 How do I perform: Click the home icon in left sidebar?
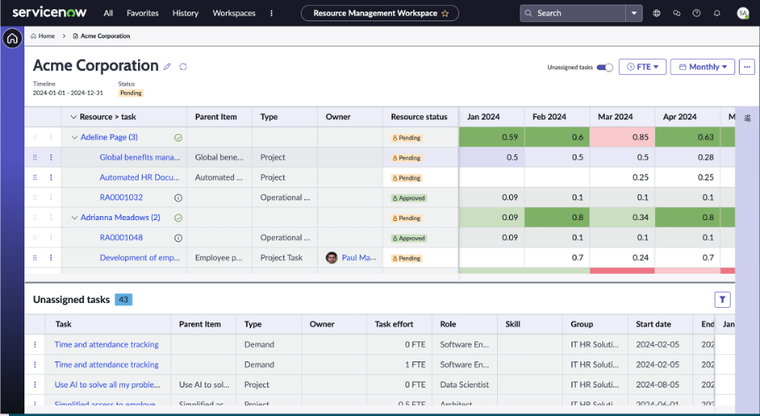click(x=12, y=39)
